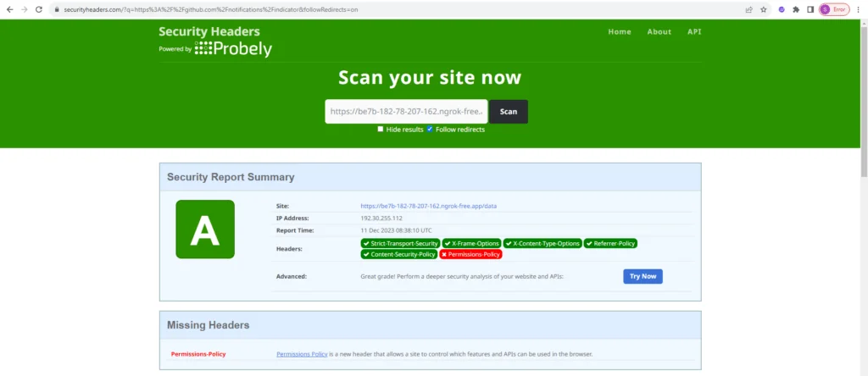868x376 pixels.
Task: Open the About nav item
Action: pos(659,31)
